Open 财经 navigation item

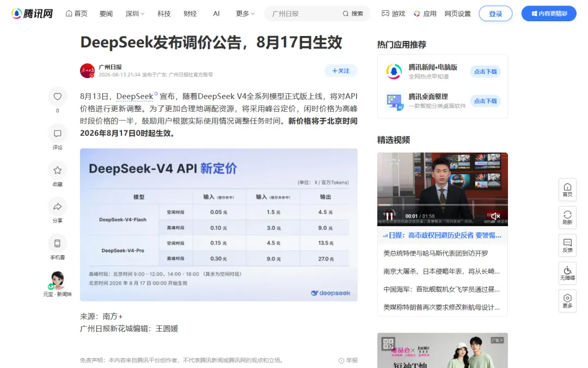pos(190,14)
